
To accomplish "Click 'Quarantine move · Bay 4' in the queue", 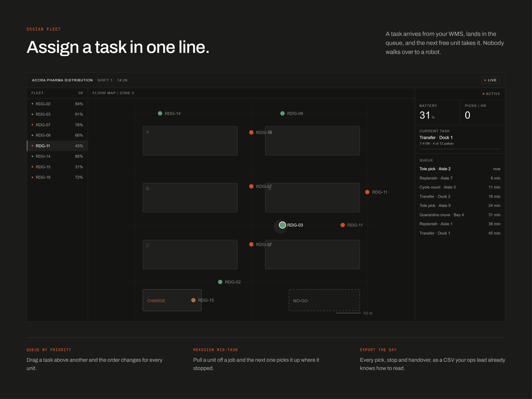I will [x=460, y=215].
